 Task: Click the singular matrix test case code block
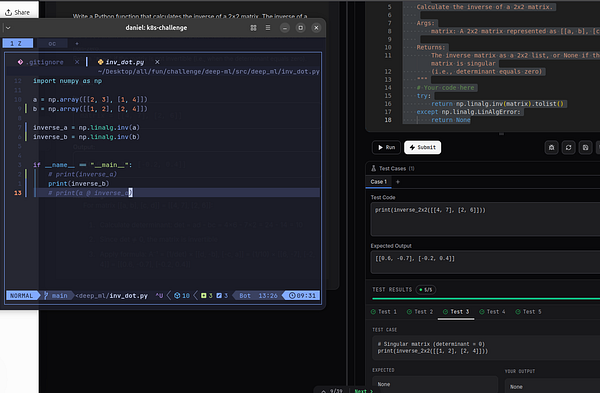tap(486, 347)
